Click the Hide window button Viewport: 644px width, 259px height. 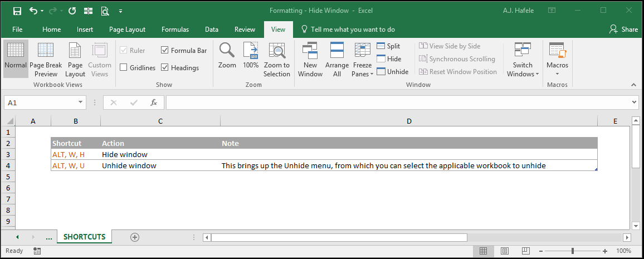coord(388,59)
